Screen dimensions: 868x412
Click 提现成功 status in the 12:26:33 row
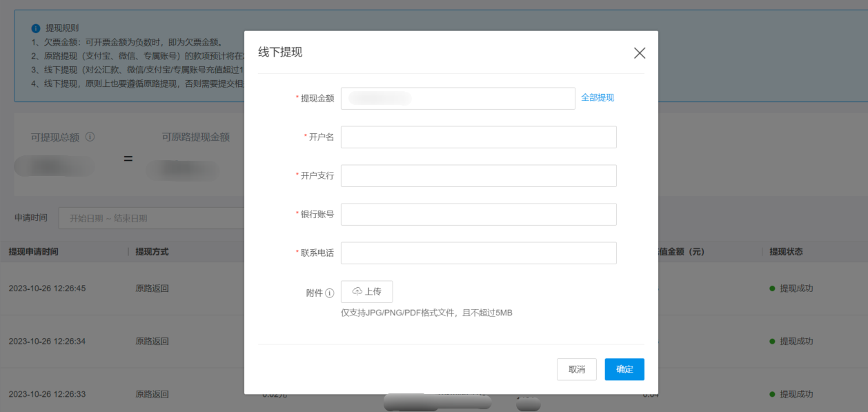coord(796,395)
